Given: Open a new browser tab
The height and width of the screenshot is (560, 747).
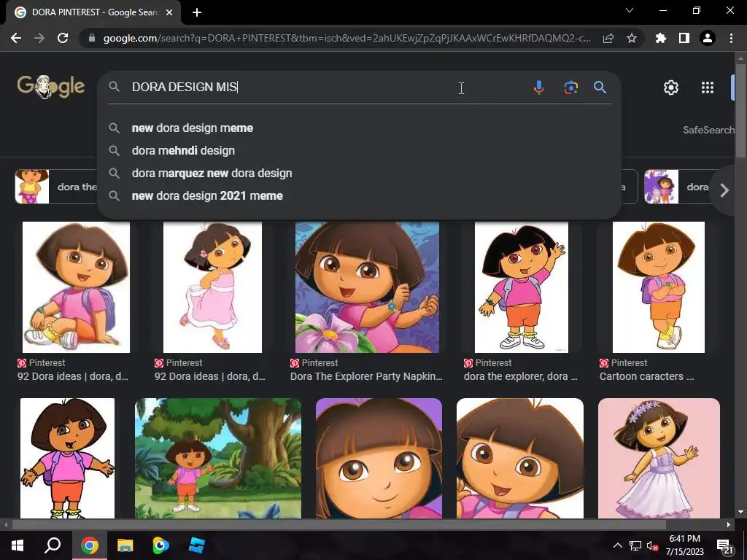Looking at the screenshot, I should [197, 12].
